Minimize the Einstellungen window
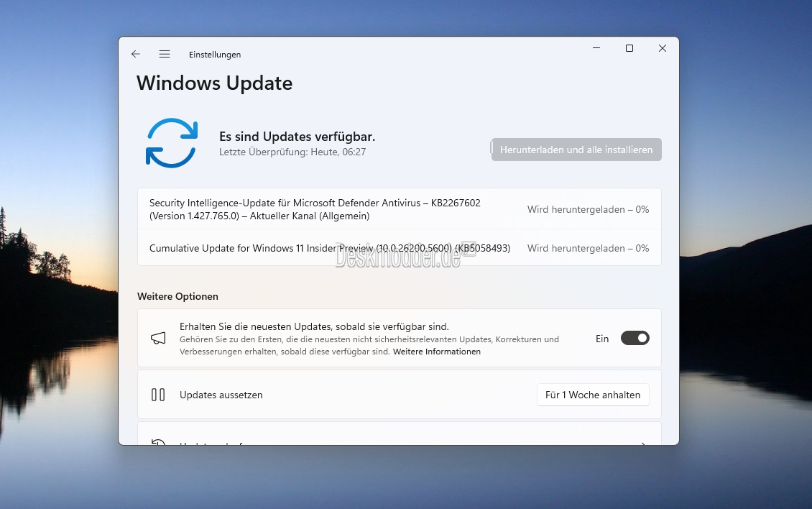 click(596, 48)
